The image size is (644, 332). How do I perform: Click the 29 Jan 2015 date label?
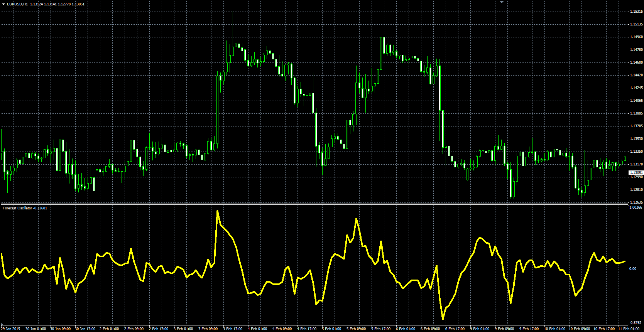[10, 329]
